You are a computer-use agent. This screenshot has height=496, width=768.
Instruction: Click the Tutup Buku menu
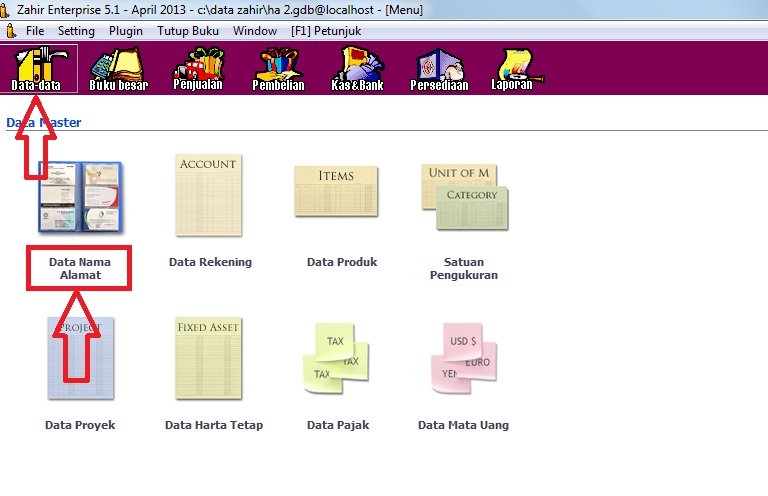click(x=188, y=31)
